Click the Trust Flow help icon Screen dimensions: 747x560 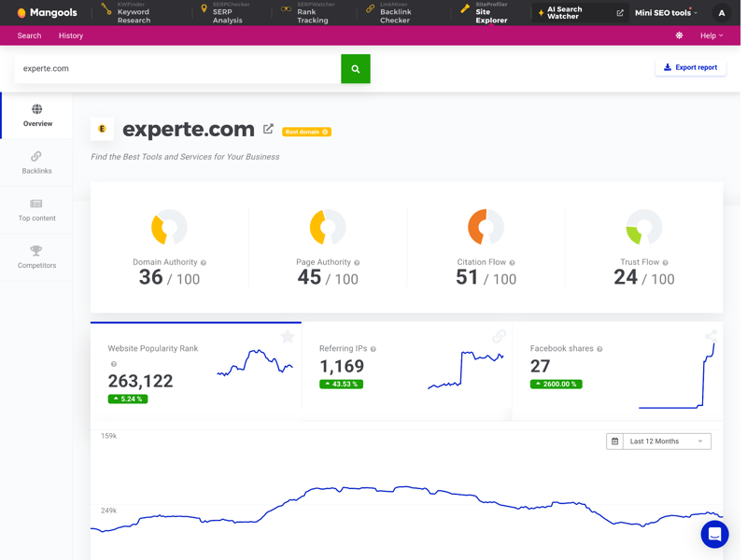(665, 263)
